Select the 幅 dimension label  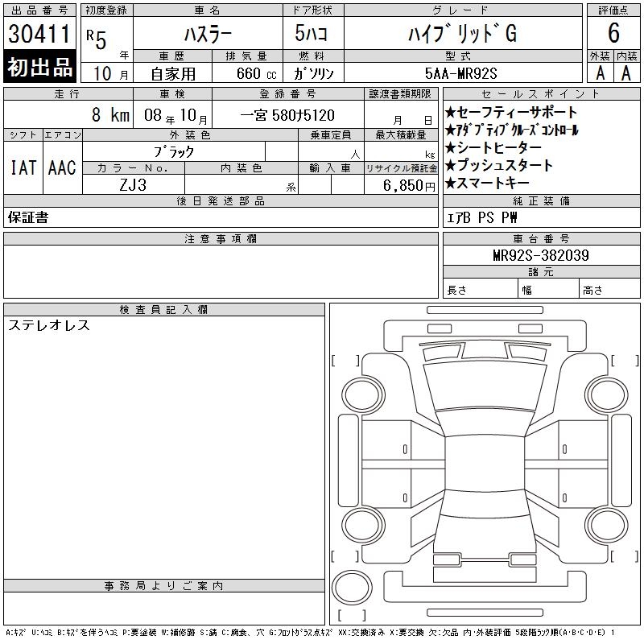[x=527, y=290]
